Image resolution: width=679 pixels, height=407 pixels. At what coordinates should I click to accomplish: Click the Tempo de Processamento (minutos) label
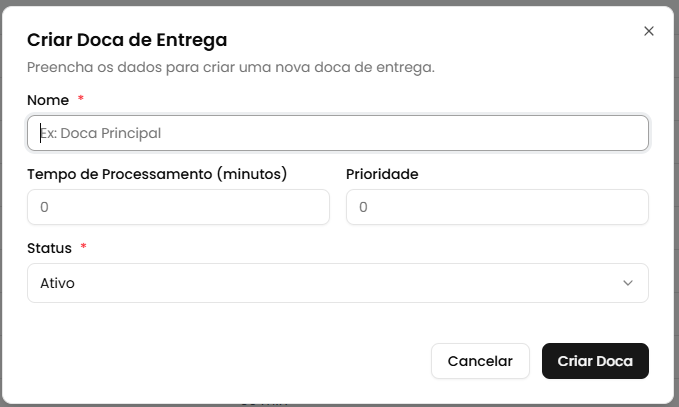[157, 174]
